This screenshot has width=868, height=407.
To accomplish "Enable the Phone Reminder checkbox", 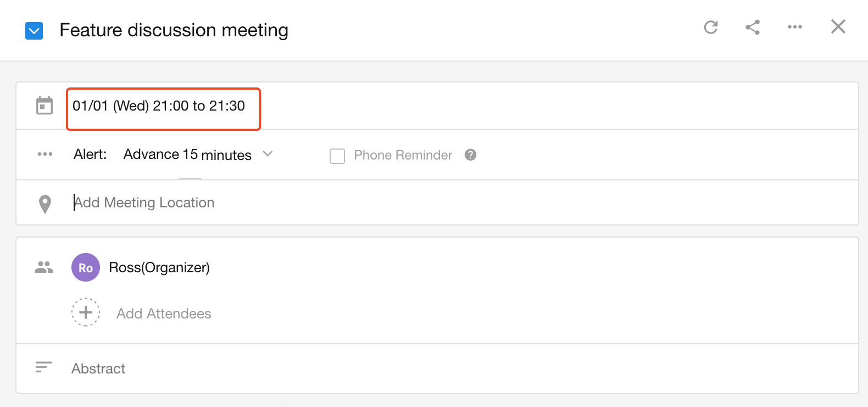I will (337, 156).
